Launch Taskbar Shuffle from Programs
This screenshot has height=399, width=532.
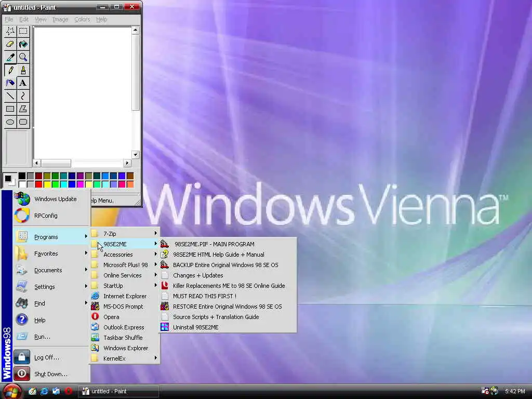coord(125,338)
